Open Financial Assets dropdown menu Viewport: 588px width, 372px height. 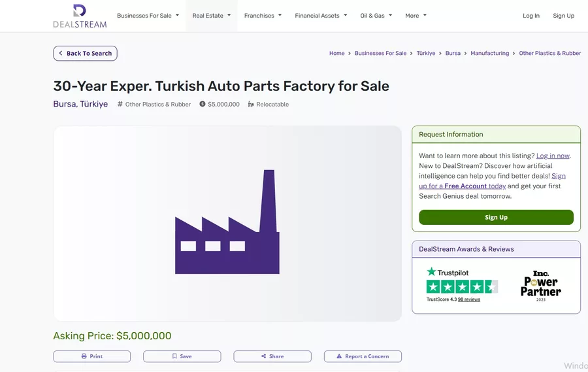pos(321,16)
